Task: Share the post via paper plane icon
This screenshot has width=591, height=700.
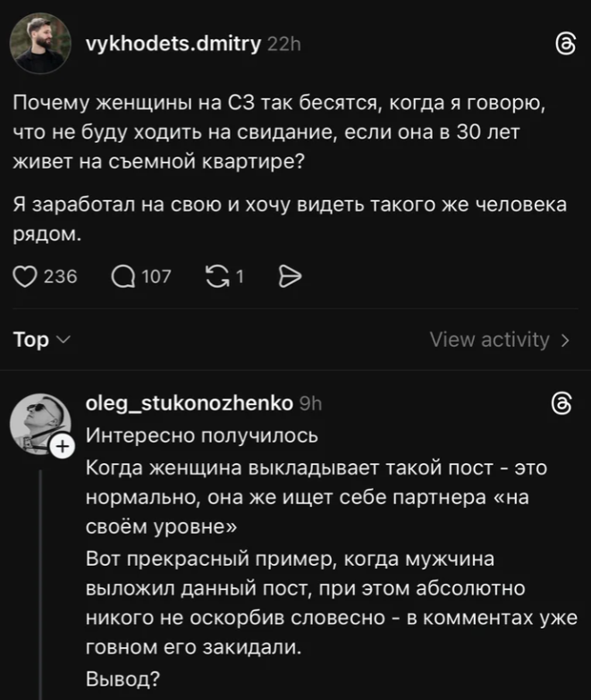Action: [x=291, y=276]
